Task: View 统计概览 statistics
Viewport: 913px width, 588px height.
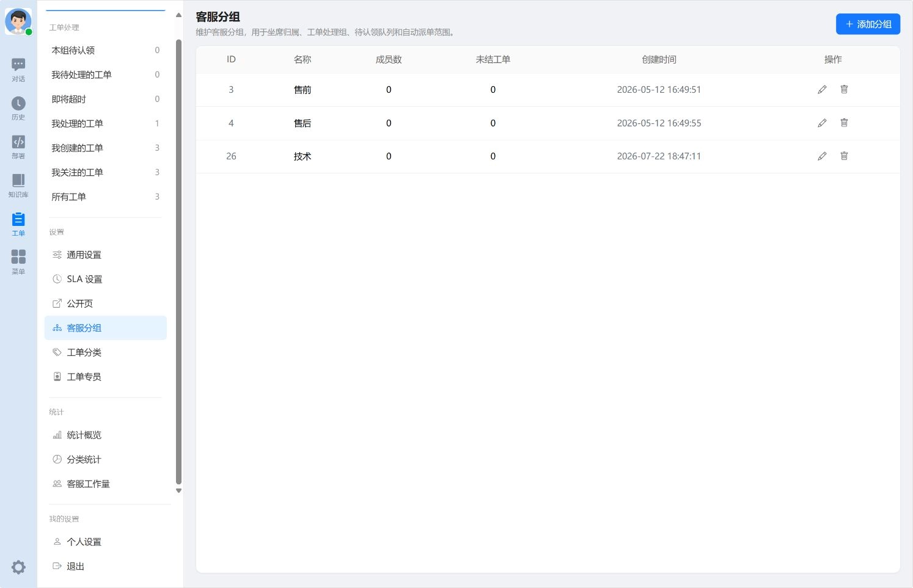Action: pyautogui.click(x=105, y=435)
